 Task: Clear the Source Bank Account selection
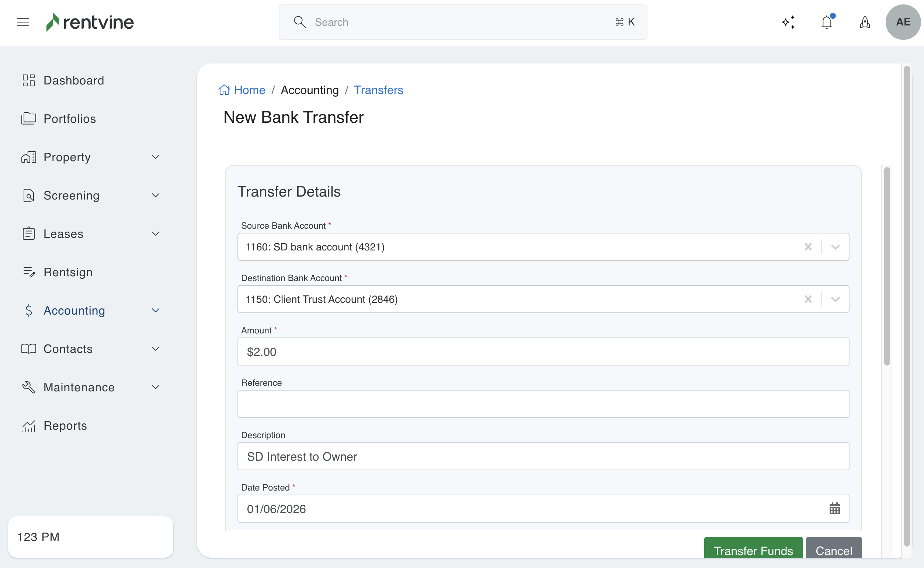point(808,247)
